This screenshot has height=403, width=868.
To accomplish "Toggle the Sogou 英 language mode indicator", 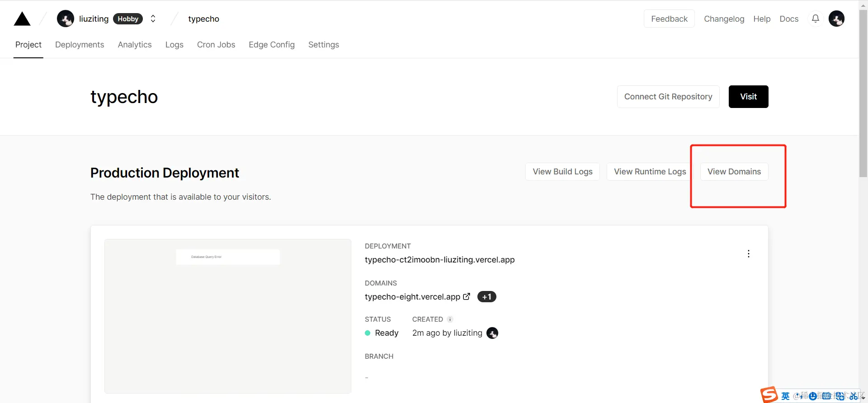I will click(785, 396).
